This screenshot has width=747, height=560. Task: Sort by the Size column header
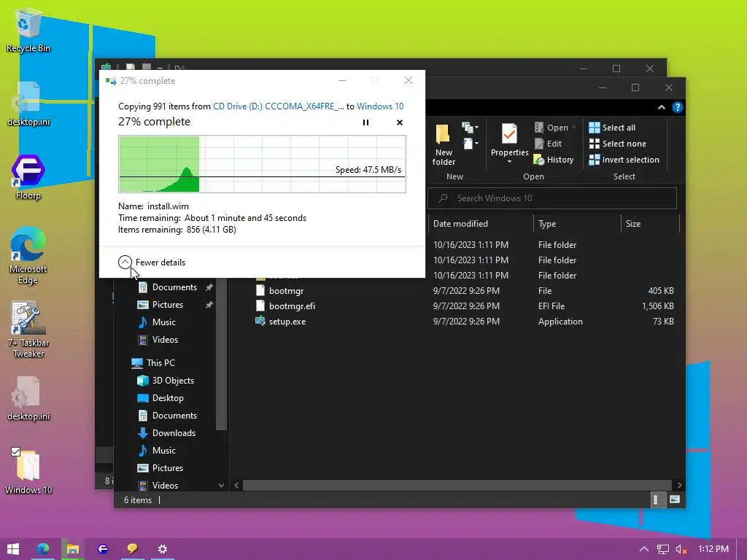[650, 224]
